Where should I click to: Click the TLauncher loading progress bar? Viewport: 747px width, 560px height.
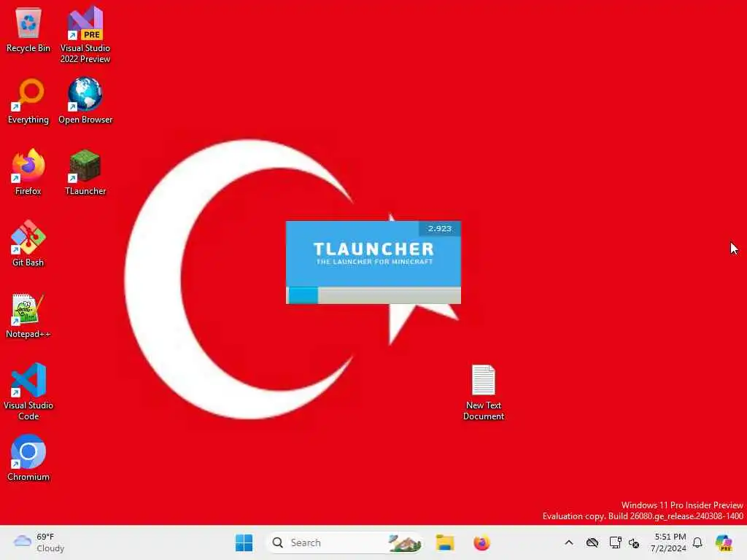coord(373,295)
